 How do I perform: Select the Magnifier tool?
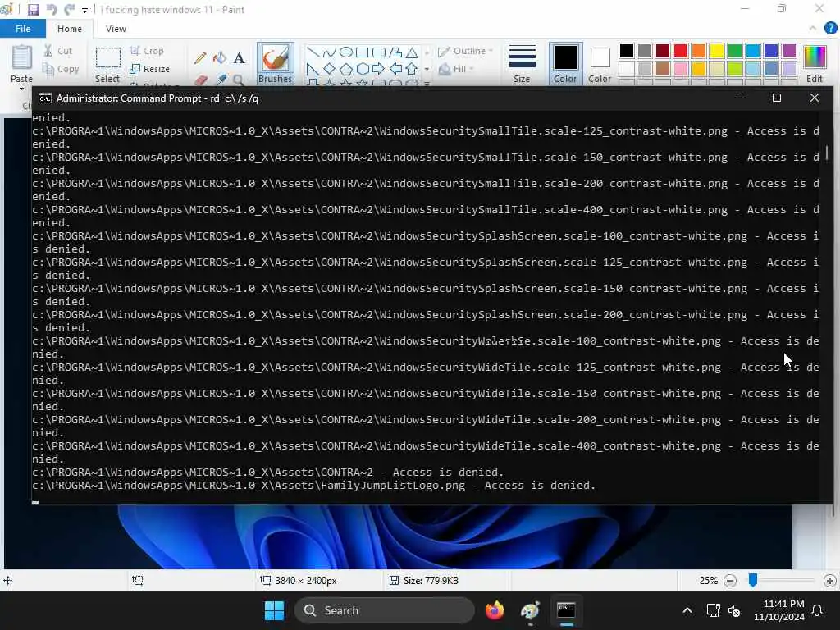(239, 80)
